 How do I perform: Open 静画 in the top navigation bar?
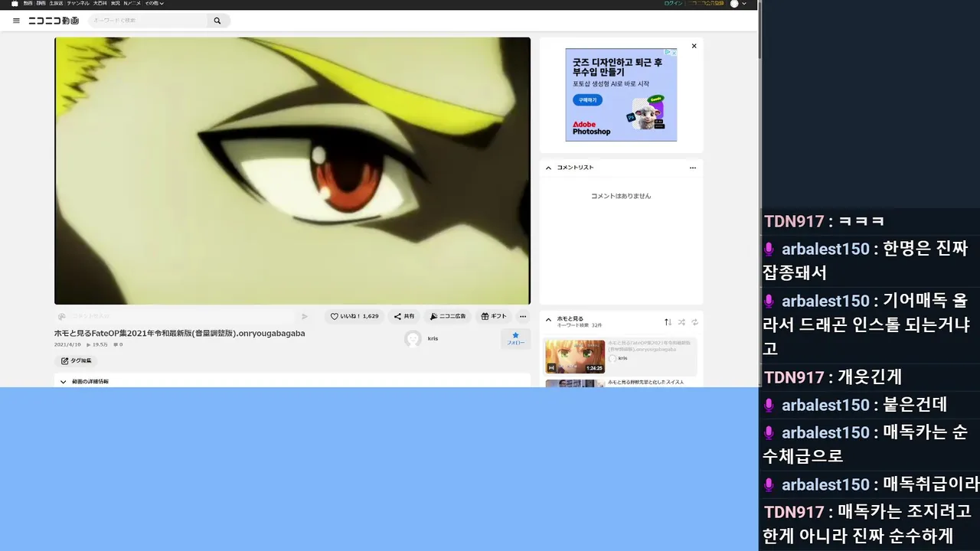41,3
